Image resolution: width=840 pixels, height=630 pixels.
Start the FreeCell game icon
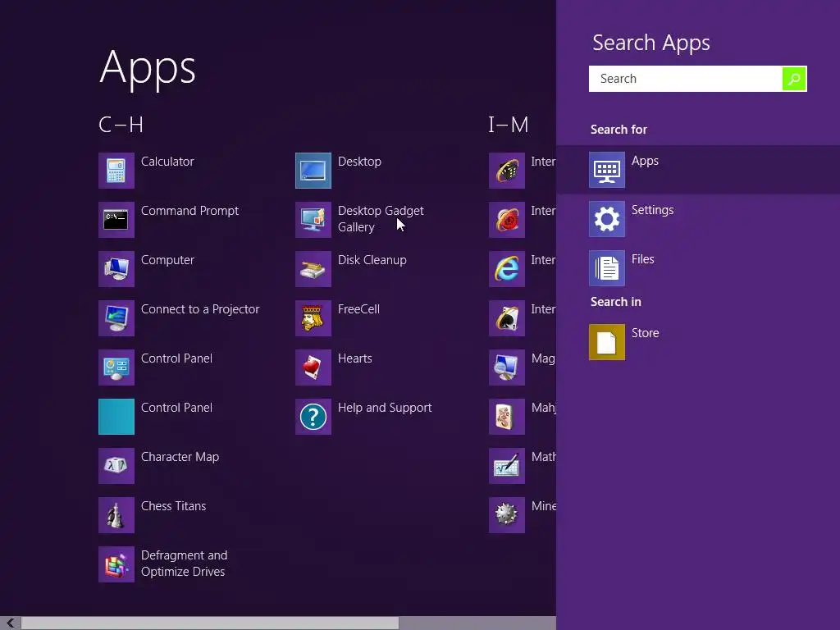[313, 318]
